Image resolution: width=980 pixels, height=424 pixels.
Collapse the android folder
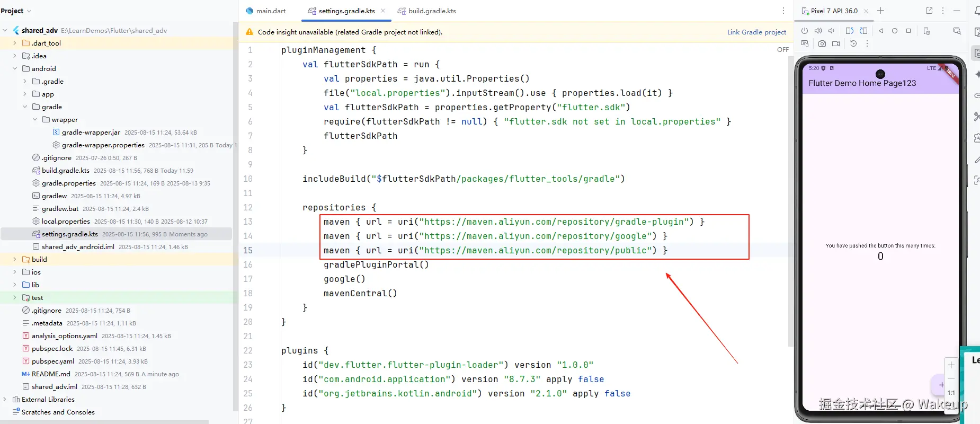(x=15, y=68)
